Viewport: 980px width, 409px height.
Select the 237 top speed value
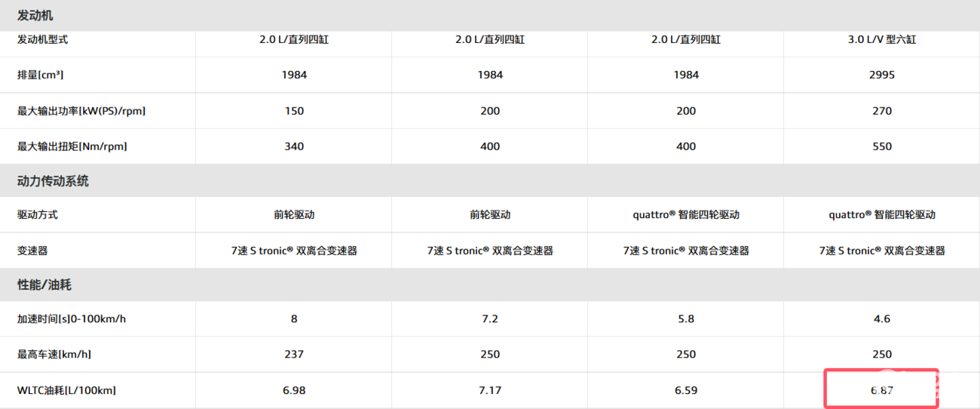click(294, 354)
